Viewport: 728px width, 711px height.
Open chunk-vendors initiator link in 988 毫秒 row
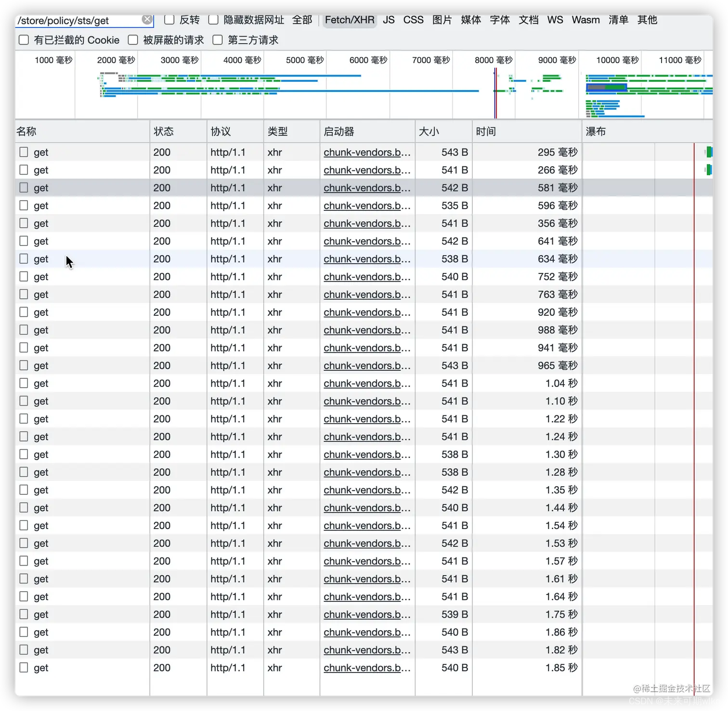click(367, 330)
